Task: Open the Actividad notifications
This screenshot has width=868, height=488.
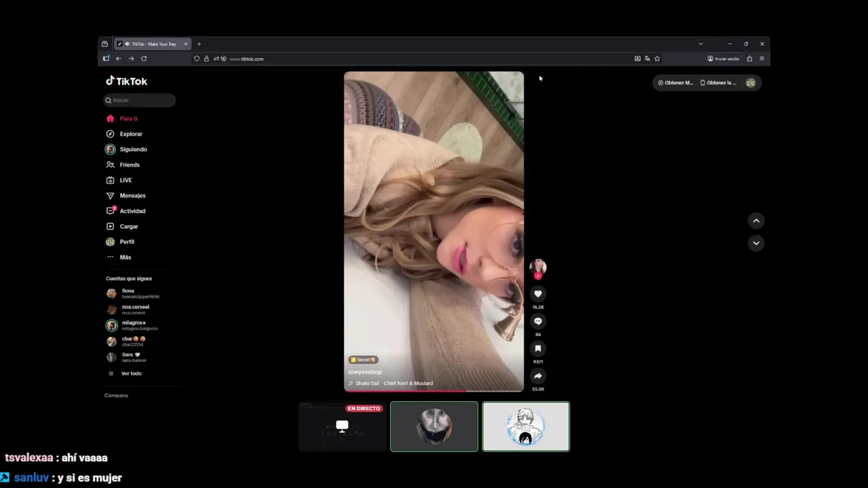Action: click(x=132, y=211)
